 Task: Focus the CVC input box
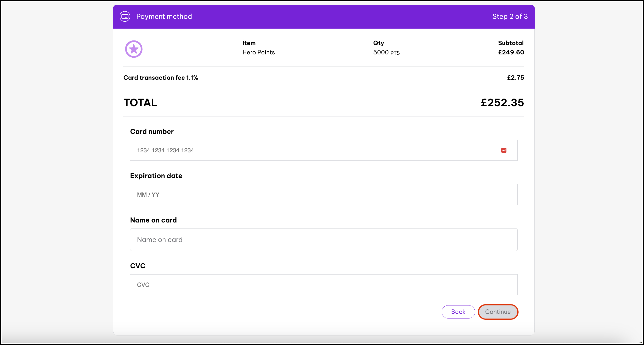pos(323,285)
